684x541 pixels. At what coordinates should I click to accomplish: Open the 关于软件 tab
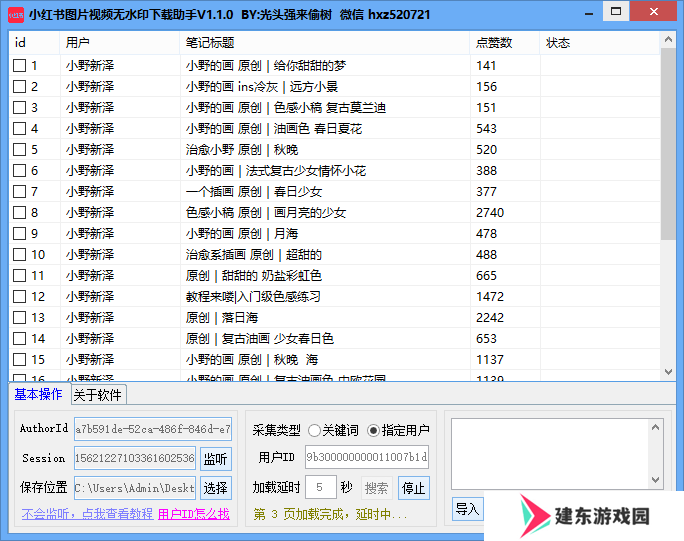(98, 395)
